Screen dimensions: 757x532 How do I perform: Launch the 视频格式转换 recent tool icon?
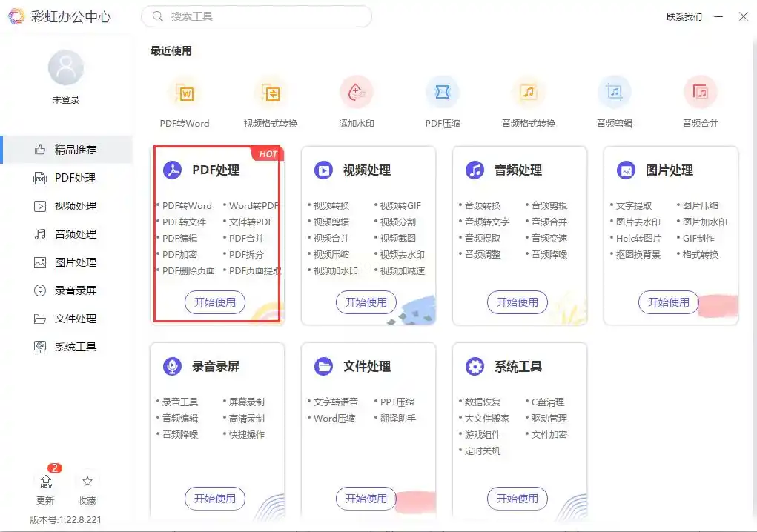[271, 93]
